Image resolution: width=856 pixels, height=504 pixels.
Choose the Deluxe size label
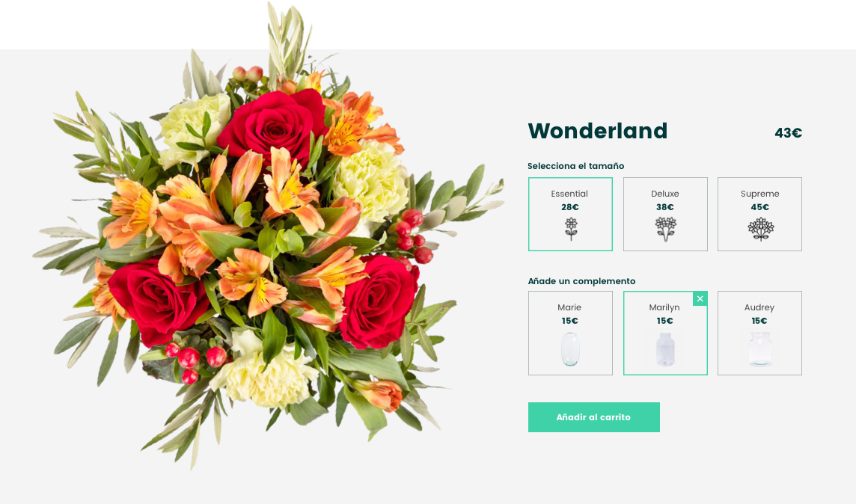pos(665,194)
